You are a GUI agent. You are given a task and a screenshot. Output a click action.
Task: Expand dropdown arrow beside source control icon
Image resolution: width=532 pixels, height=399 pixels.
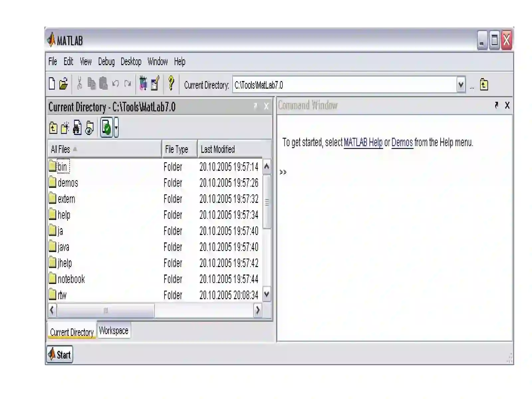pyautogui.click(x=116, y=127)
